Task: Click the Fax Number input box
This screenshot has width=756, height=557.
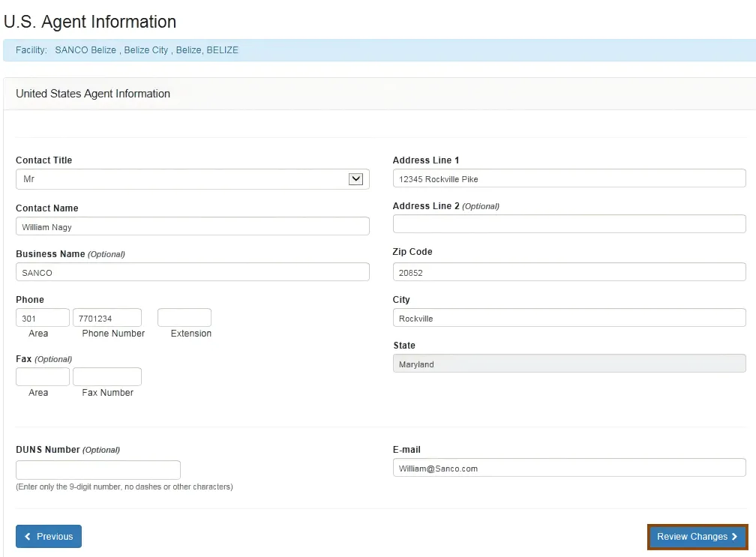Action: click(106, 376)
